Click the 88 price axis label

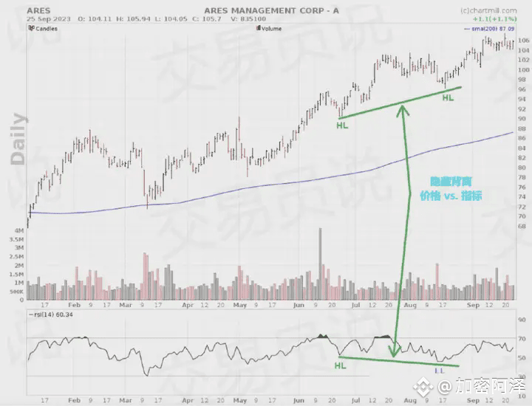[522, 128]
